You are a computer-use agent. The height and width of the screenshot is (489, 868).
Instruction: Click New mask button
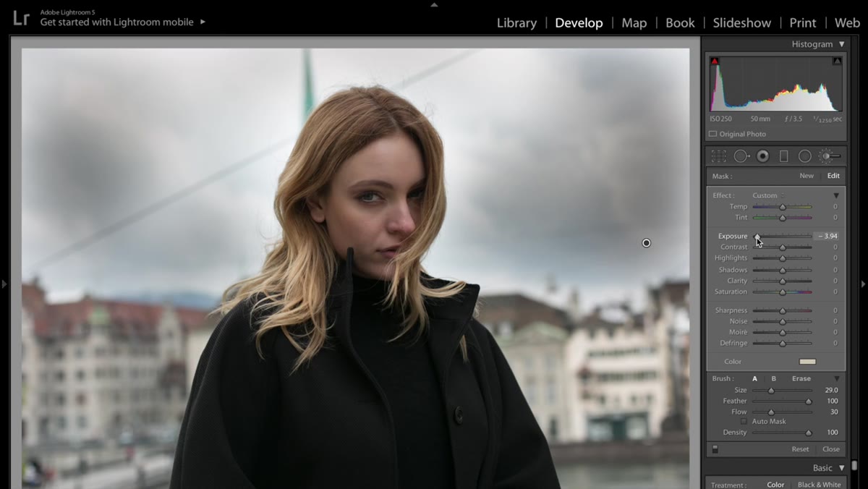coord(807,176)
